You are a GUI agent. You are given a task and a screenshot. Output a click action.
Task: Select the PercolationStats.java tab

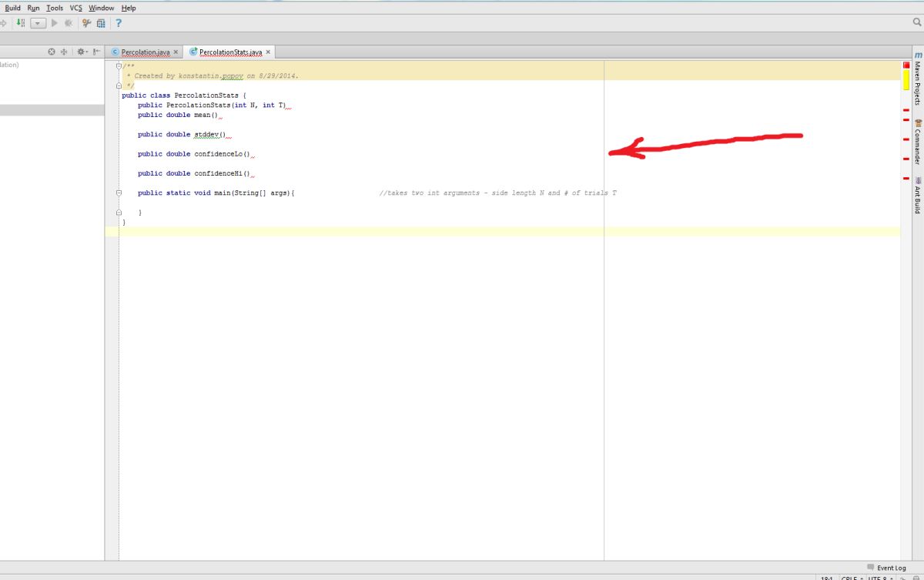click(x=230, y=52)
